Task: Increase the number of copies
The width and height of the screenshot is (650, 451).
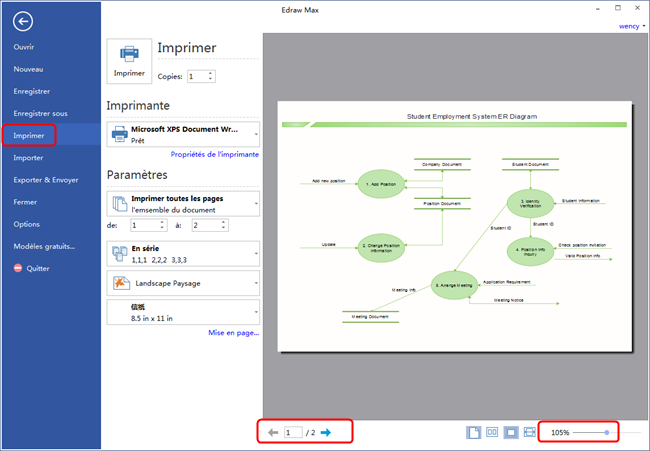Action: tap(211, 73)
